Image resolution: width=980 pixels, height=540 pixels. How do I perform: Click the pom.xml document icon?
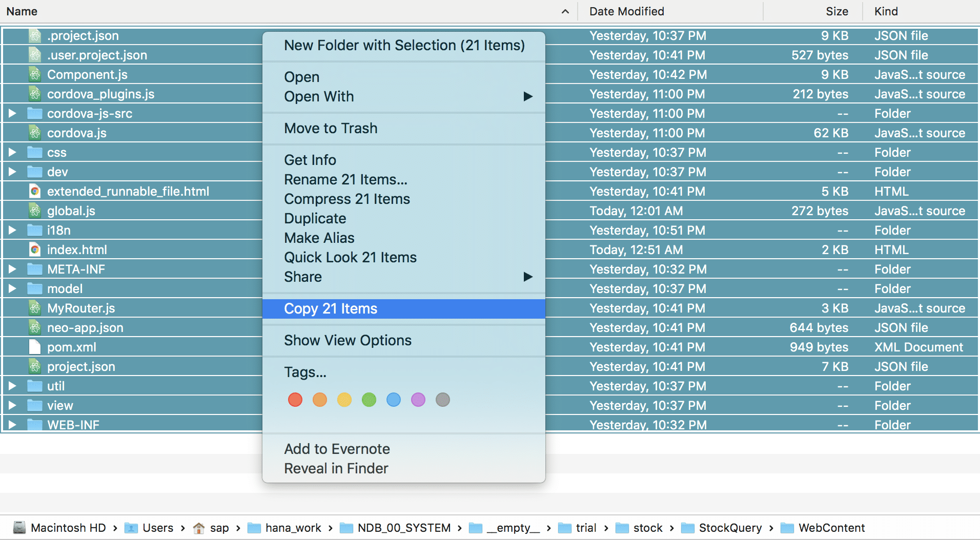coord(35,347)
